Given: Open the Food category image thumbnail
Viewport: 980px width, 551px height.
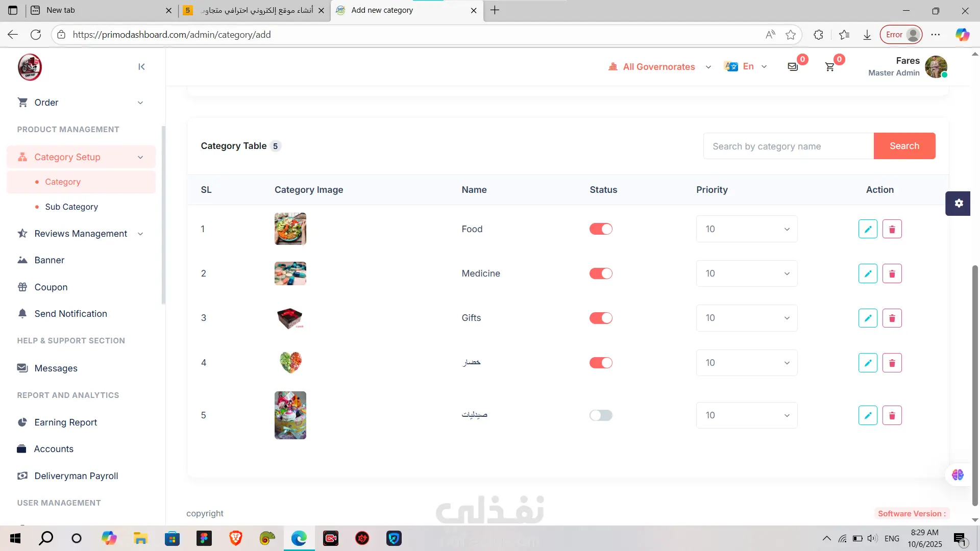Looking at the screenshot, I should coord(290,229).
